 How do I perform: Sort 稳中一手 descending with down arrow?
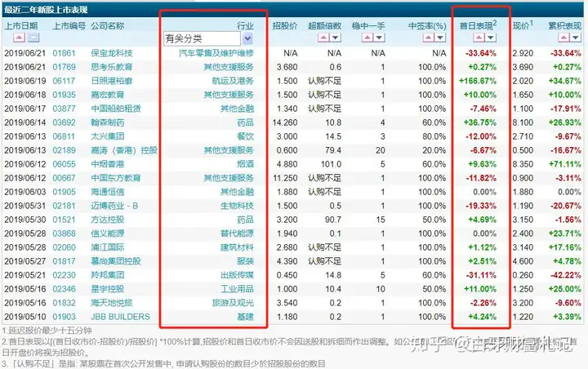point(379,38)
